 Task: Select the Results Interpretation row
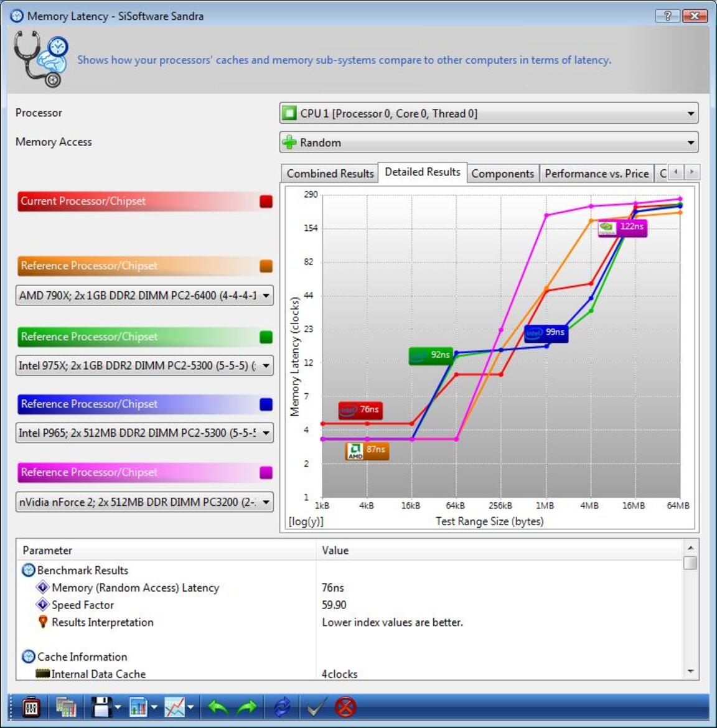349,622
